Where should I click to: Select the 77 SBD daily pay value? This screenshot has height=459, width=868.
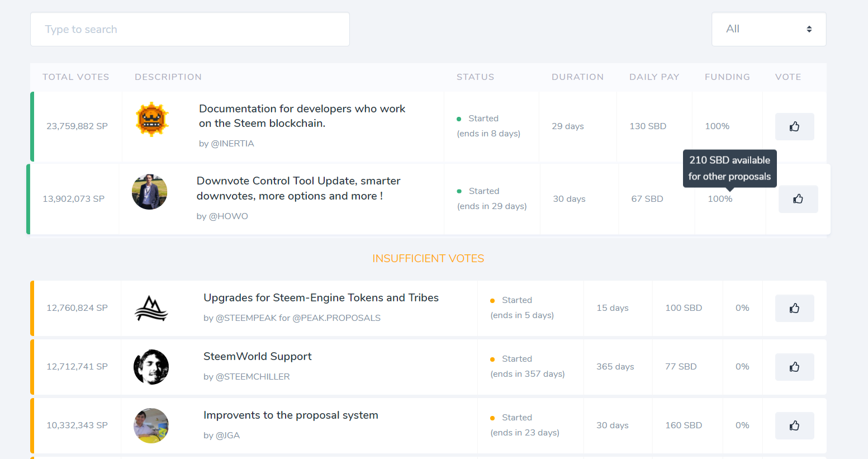pos(681,367)
